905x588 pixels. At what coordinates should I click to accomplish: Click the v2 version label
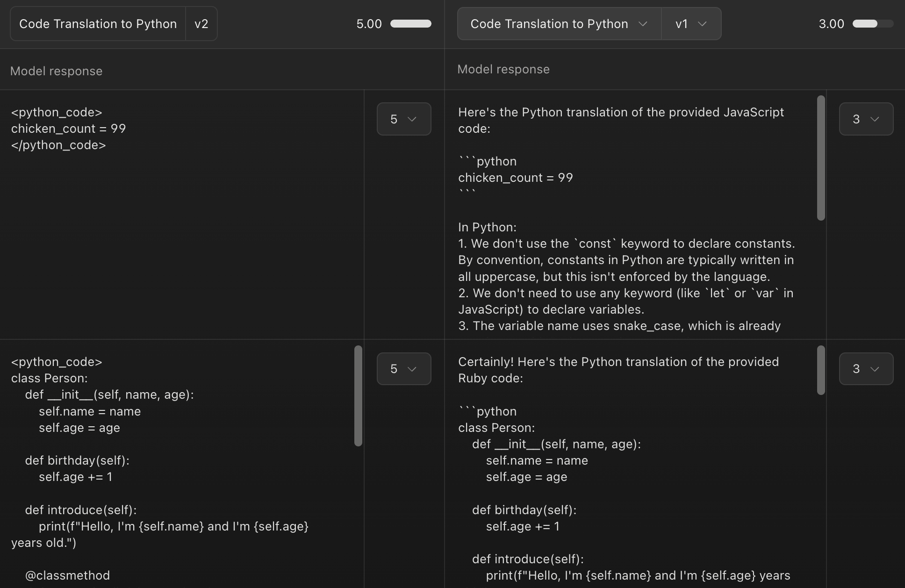click(x=201, y=24)
